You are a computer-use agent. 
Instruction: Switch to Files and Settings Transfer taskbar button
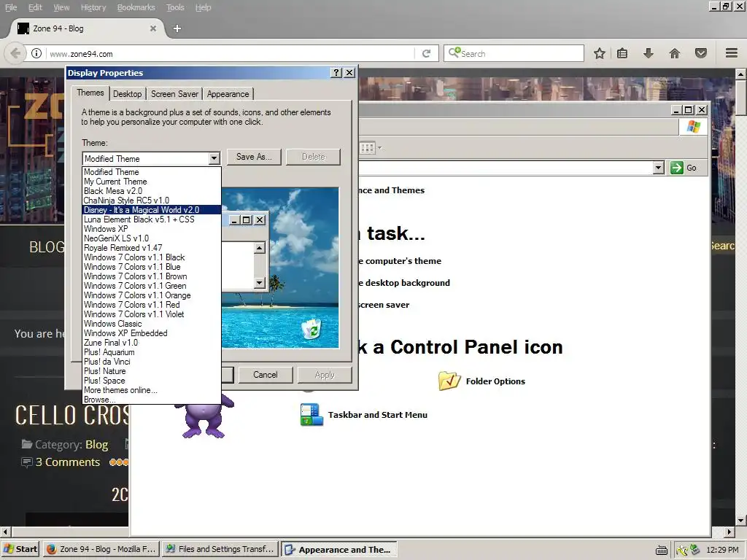pos(220,549)
